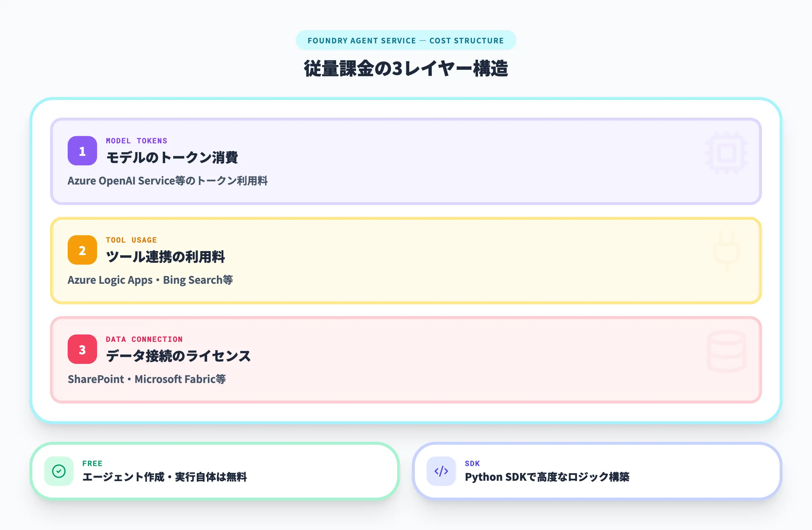The width and height of the screenshot is (812, 530).
Task: Select the MODEL TOKENS label
Action: coord(136,141)
